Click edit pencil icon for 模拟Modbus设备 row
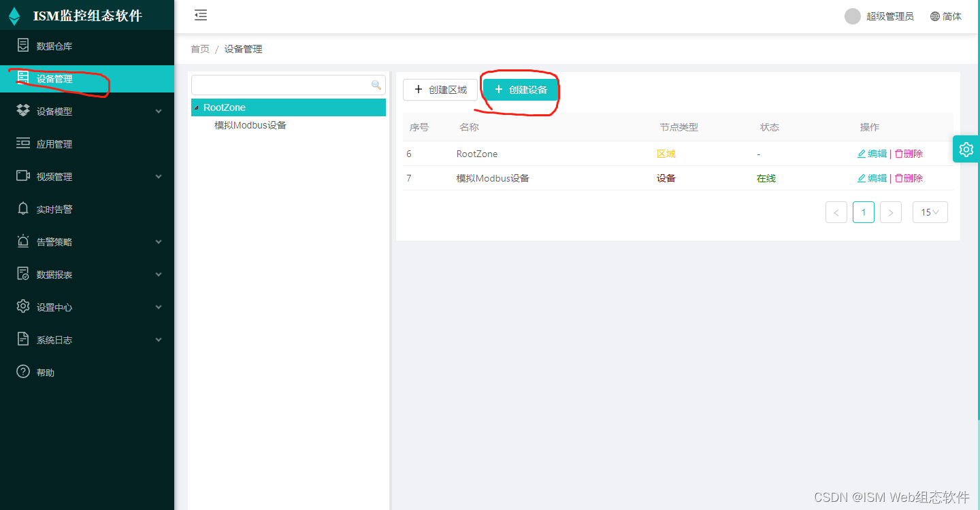The image size is (980, 510). (x=862, y=178)
